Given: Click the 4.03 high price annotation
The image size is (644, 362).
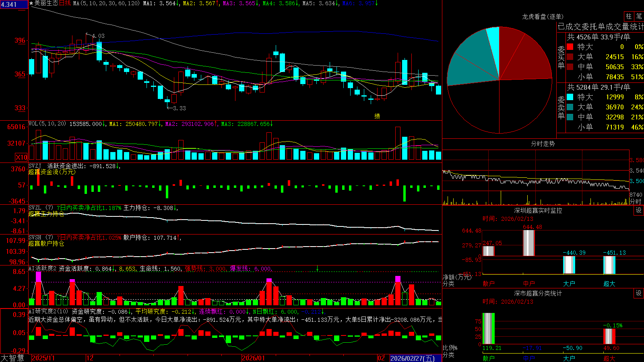Looking at the screenshot, I should (x=98, y=36).
